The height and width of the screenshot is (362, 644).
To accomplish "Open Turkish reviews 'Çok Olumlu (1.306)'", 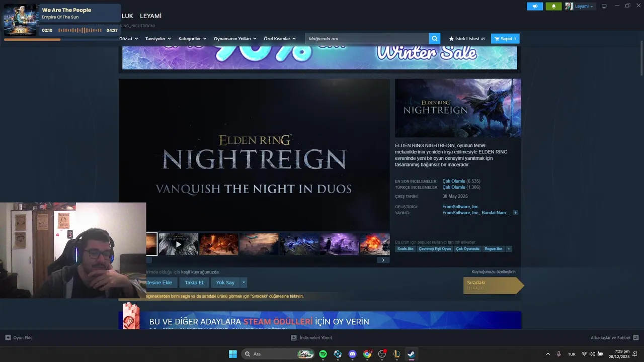I will click(461, 187).
